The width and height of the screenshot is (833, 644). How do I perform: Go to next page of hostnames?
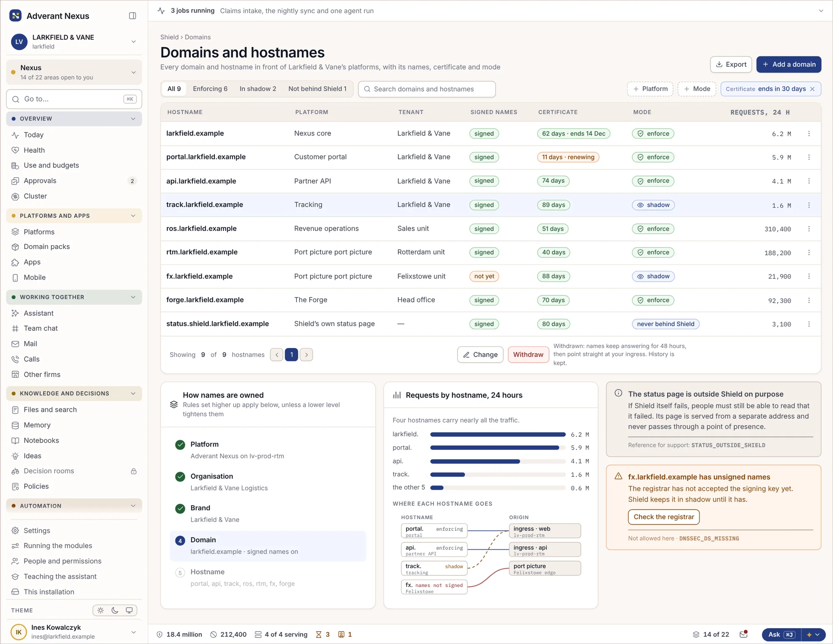pos(306,355)
